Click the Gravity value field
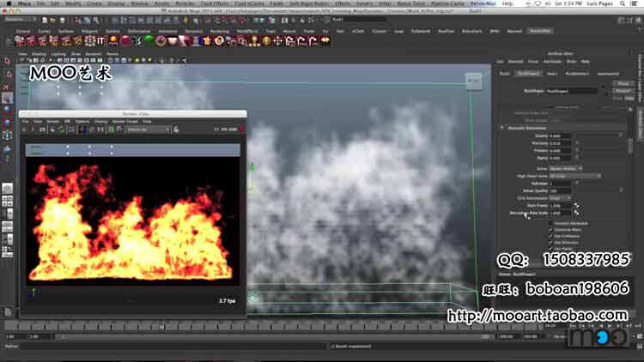644x362 pixels. [x=560, y=136]
